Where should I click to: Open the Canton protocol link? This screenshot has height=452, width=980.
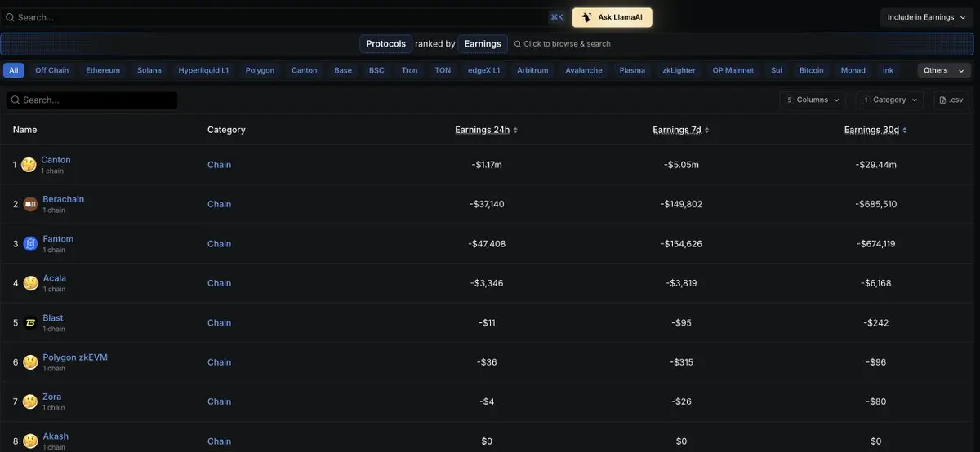pos(56,160)
